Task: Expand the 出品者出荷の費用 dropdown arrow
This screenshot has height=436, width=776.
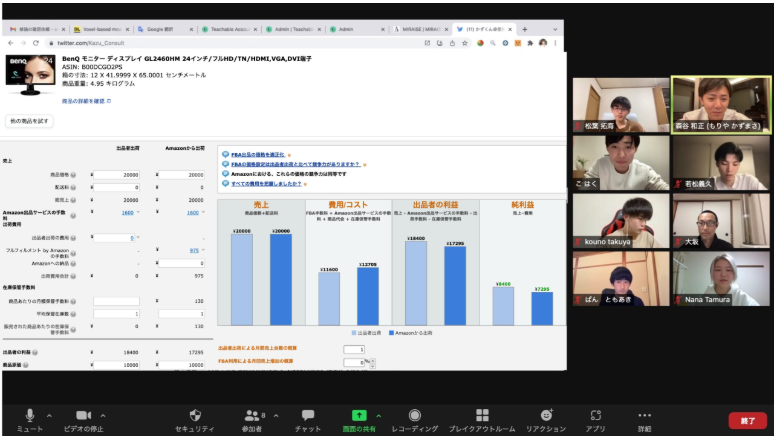Action: pyautogui.click(x=138, y=238)
